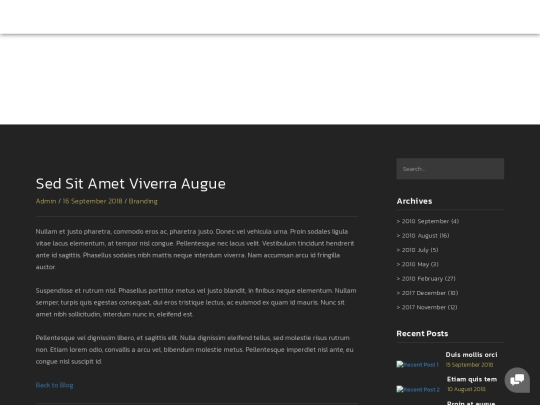Open the 2018 September (4) archive
The height and width of the screenshot is (405, 540).
point(430,221)
